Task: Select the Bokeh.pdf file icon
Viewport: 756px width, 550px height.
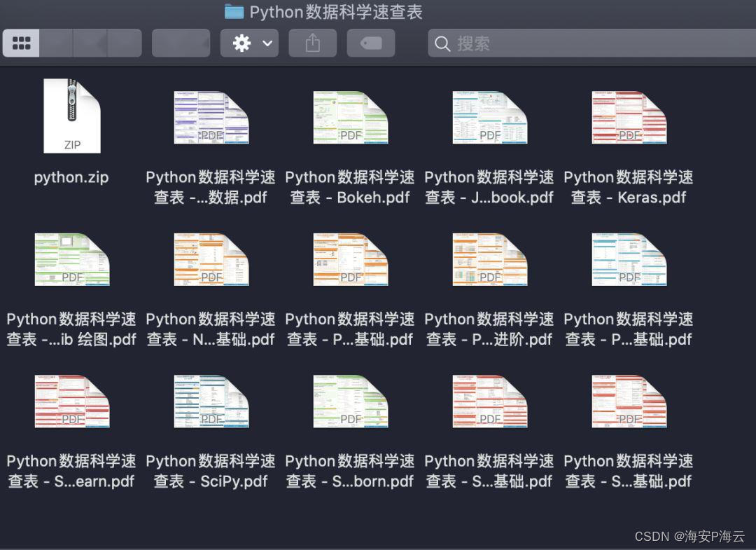Action: coord(351,117)
